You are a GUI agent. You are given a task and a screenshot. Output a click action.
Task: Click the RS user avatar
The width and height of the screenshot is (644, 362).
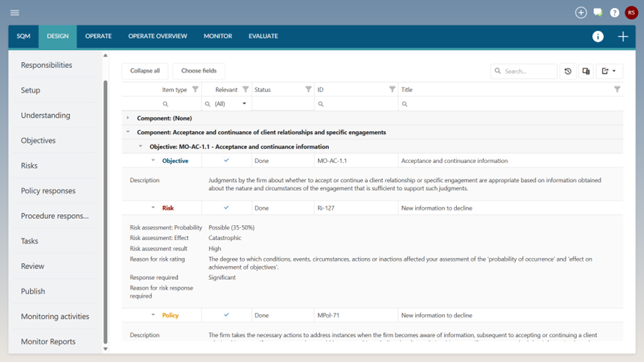click(x=631, y=12)
